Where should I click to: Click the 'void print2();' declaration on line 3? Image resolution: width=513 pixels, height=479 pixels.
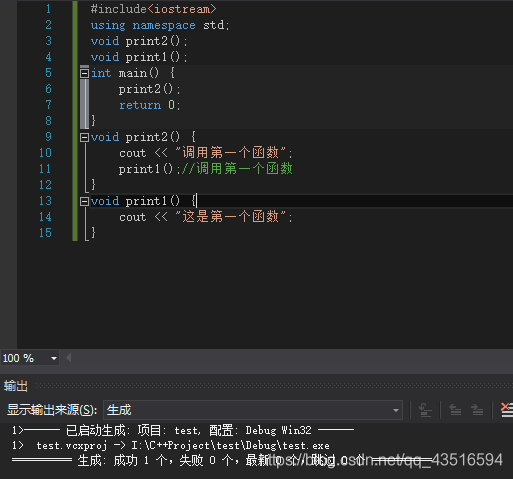point(139,41)
